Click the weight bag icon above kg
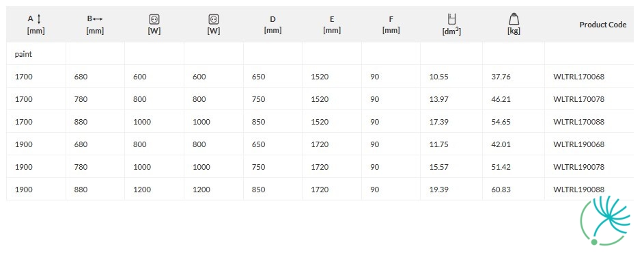 [x=514, y=19]
